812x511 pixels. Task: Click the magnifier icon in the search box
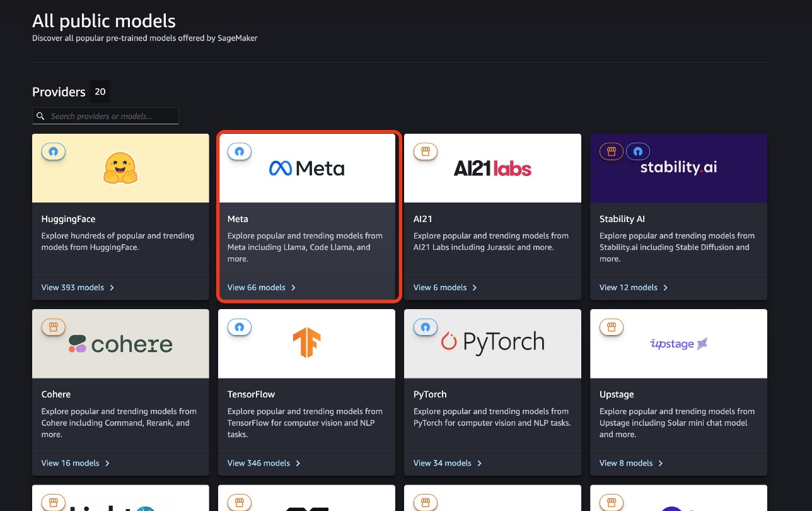(40, 116)
